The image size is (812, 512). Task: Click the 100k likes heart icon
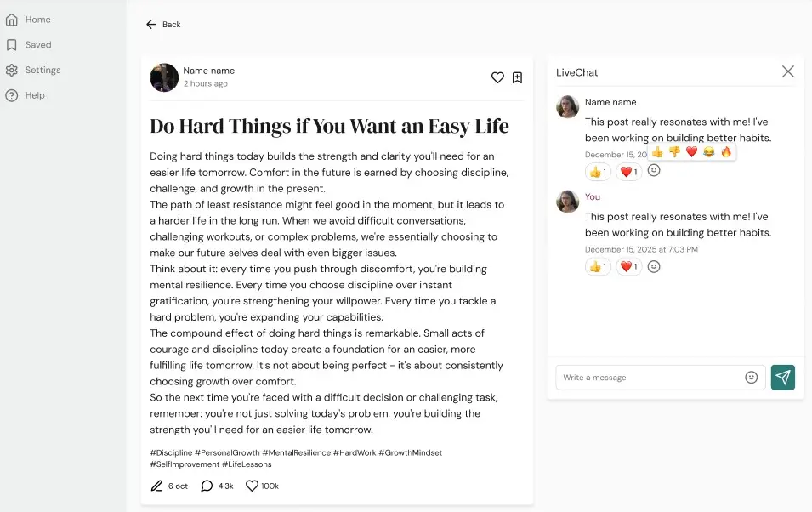pyautogui.click(x=252, y=486)
